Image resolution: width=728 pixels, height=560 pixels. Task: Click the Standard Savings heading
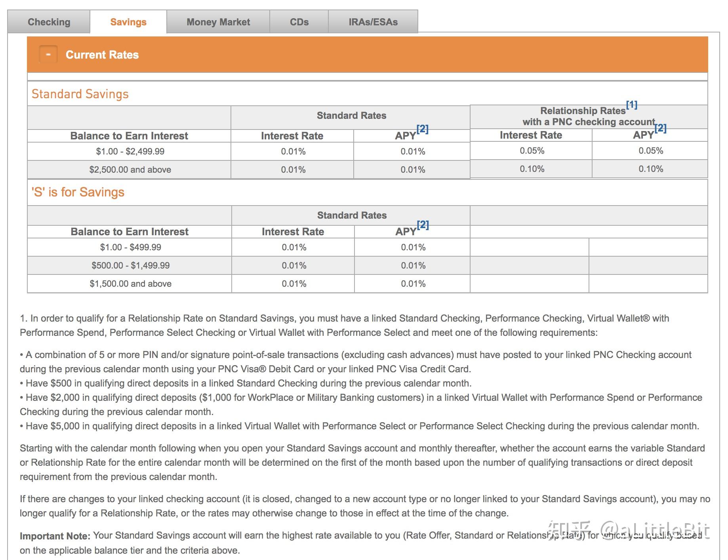point(80,94)
